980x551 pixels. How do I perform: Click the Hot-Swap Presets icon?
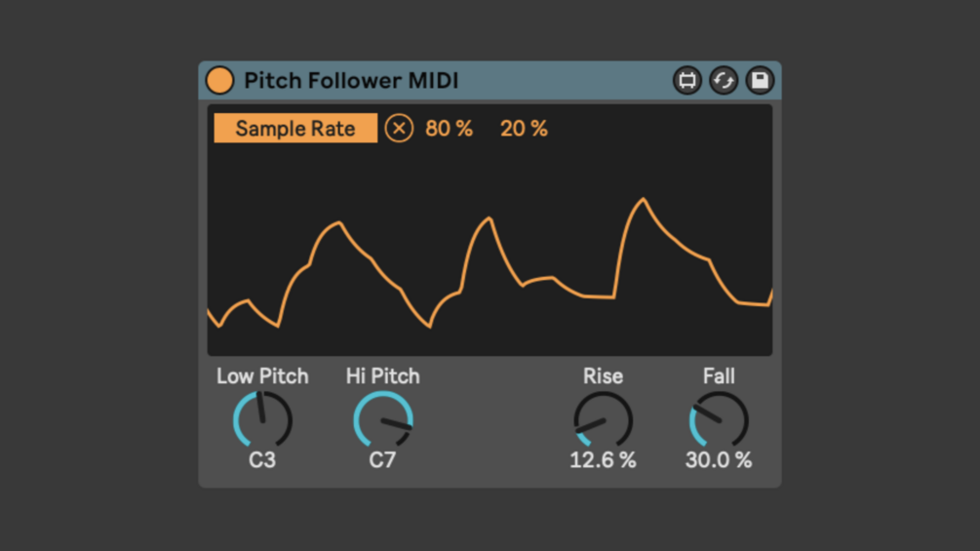click(724, 81)
